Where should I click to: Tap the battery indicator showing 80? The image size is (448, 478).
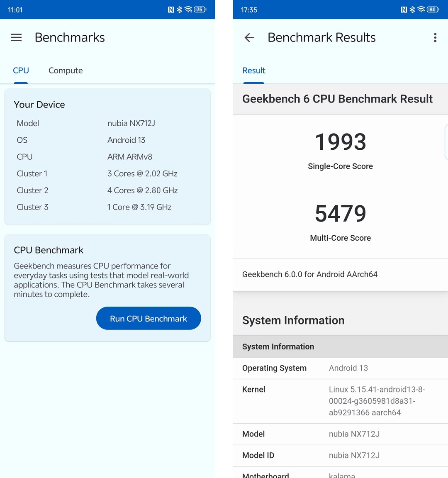pyautogui.click(x=433, y=10)
